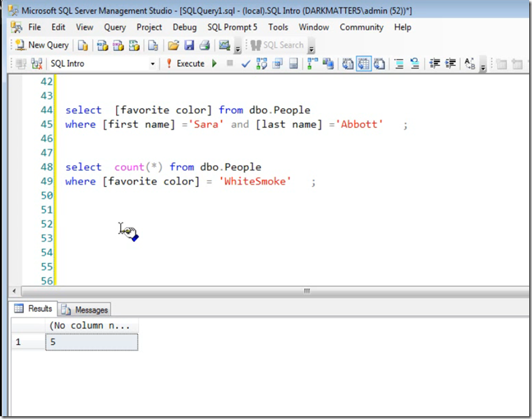Image resolution: width=532 pixels, height=419 pixels.
Task: Parse the query with the checkmark icon
Action: 246,64
